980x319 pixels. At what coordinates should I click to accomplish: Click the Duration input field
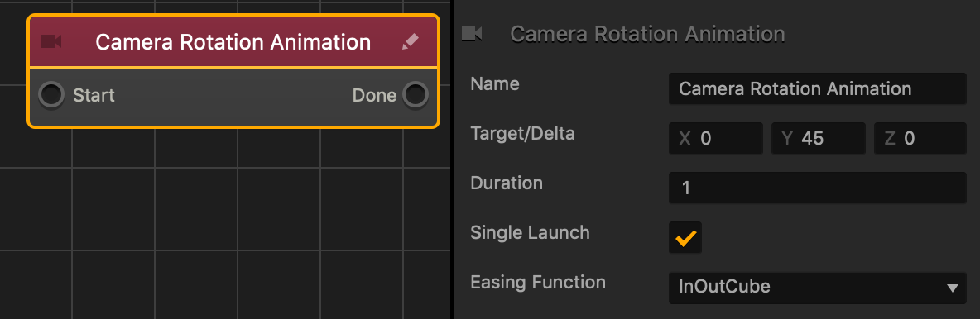coord(818,188)
